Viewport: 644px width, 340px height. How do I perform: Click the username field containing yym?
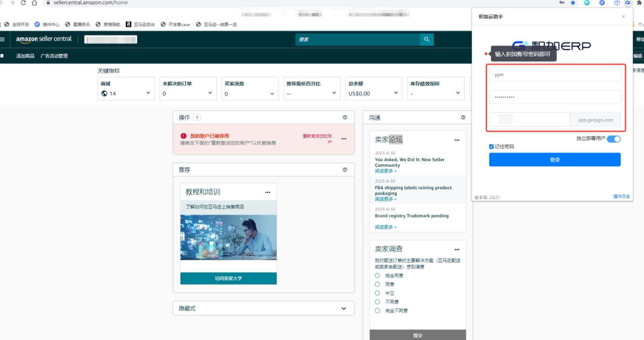554,75
